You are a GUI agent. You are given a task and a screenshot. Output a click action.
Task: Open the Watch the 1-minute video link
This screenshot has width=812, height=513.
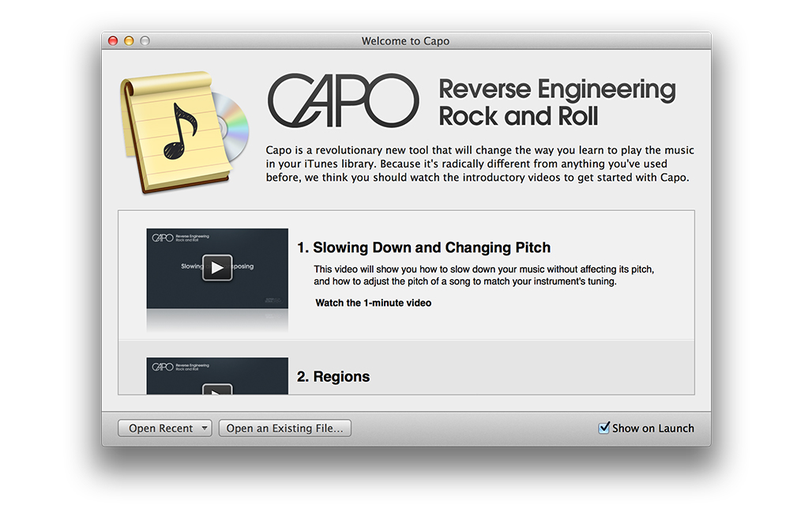[x=374, y=304]
